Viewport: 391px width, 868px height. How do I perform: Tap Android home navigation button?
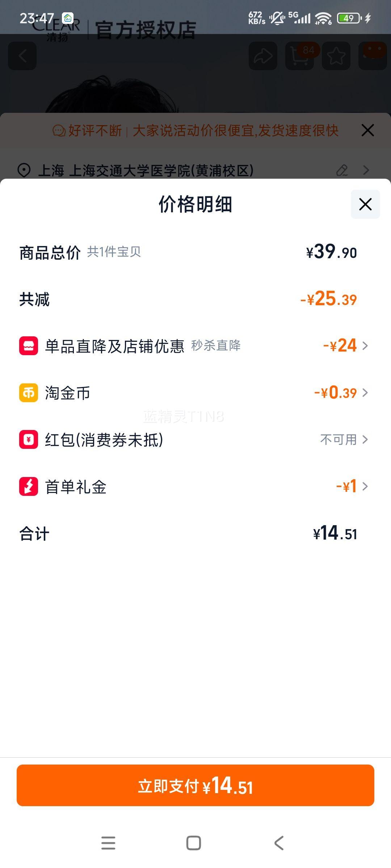(194, 843)
